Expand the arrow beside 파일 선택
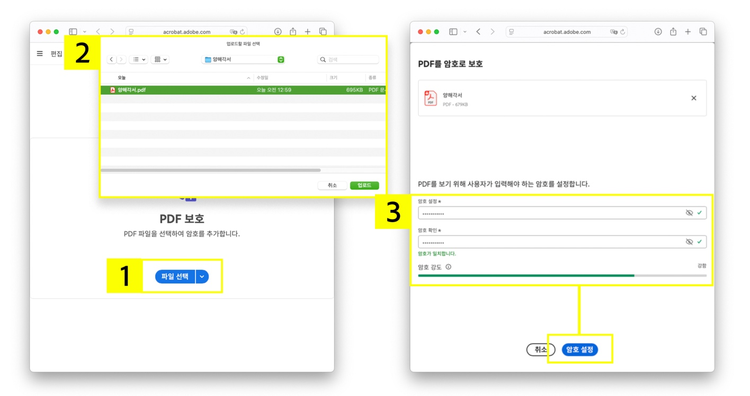Image resolution: width=750 pixels, height=396 pixels. (x=202, y=276)
